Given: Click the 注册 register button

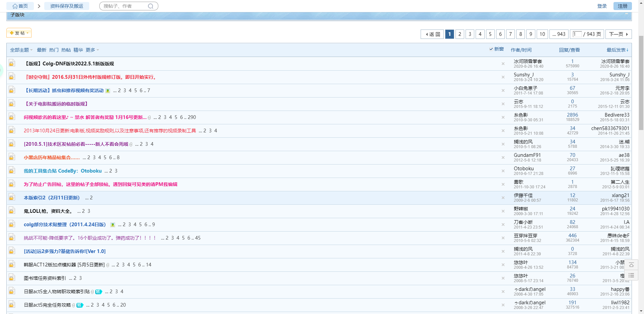Looking at the screenshot, I should point(623,6).
